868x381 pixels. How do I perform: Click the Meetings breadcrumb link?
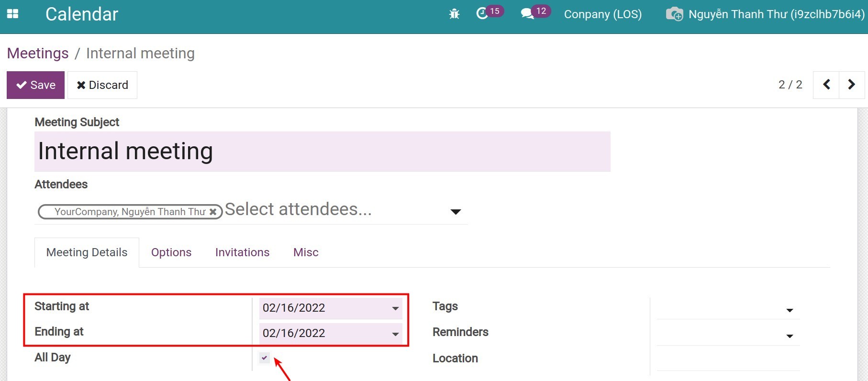pyautogui.click(x=38, y=54)
